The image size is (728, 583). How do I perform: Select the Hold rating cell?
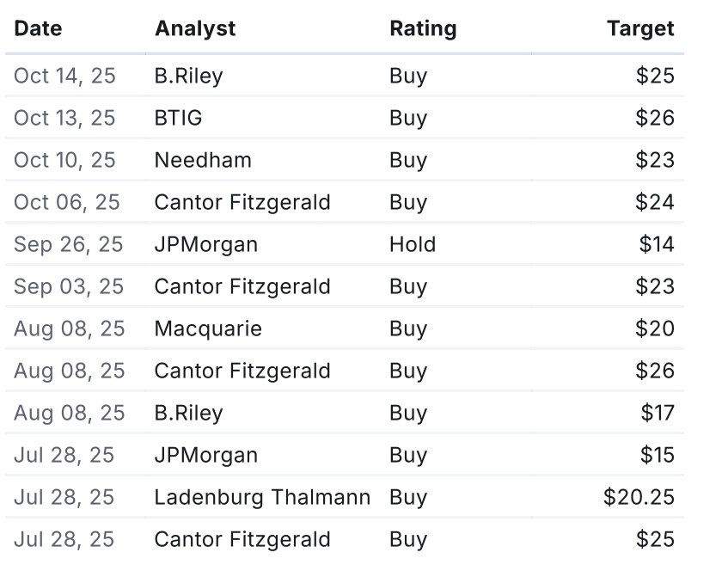pyautogui.click(x=413, y=244)
